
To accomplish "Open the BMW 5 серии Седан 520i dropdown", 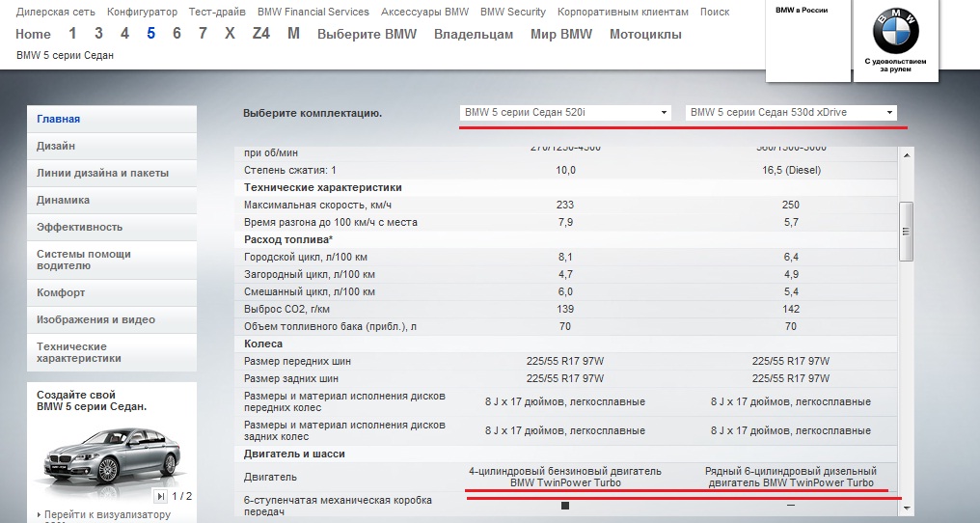I will tap(566, 113).
